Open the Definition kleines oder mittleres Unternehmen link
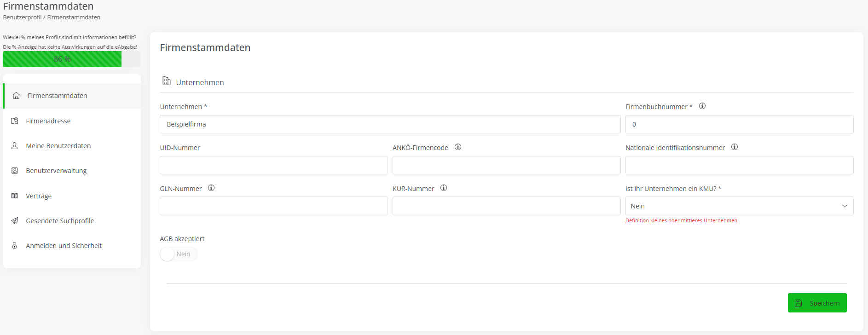Image resolution: width=868 pixels, height=335 pixels. tap(681, 220)
